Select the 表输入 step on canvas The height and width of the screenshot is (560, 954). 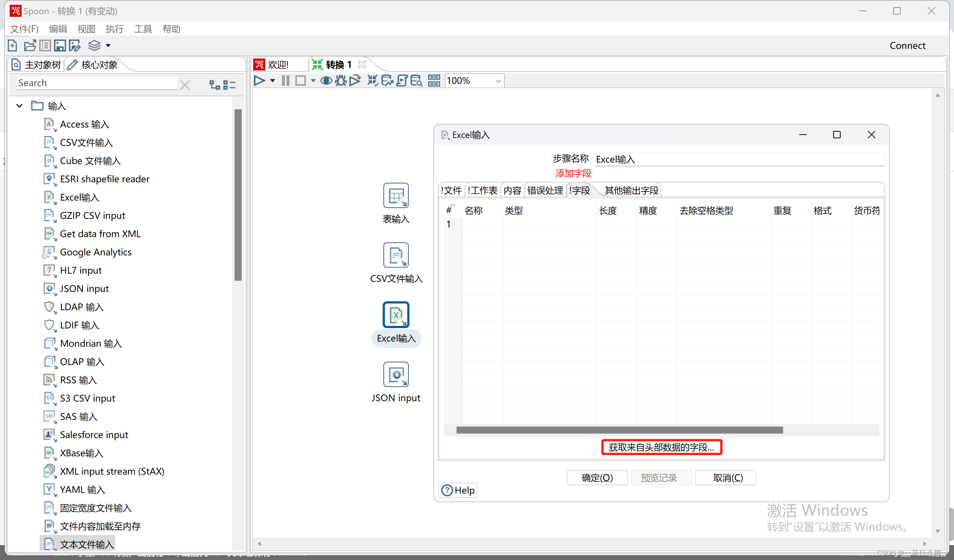pos(396,196)
